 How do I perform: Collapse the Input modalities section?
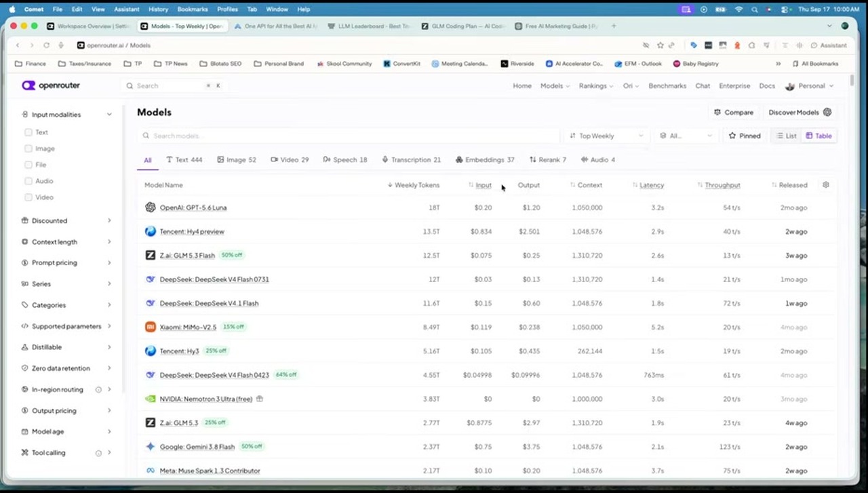coord(66,115)
